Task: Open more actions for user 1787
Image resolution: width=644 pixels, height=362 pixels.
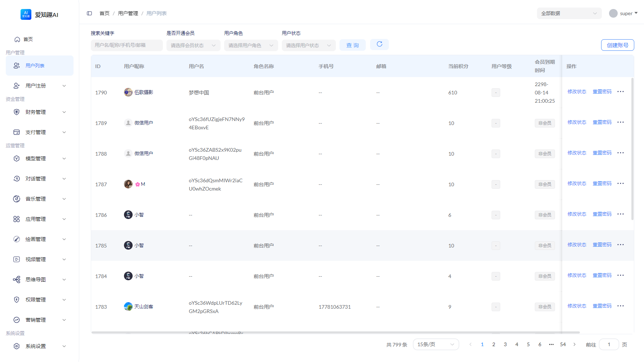Action: pos(621,183)
